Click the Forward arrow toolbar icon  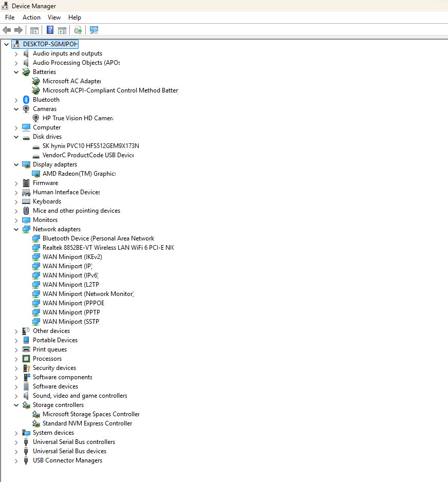click(x=18, y=30)
